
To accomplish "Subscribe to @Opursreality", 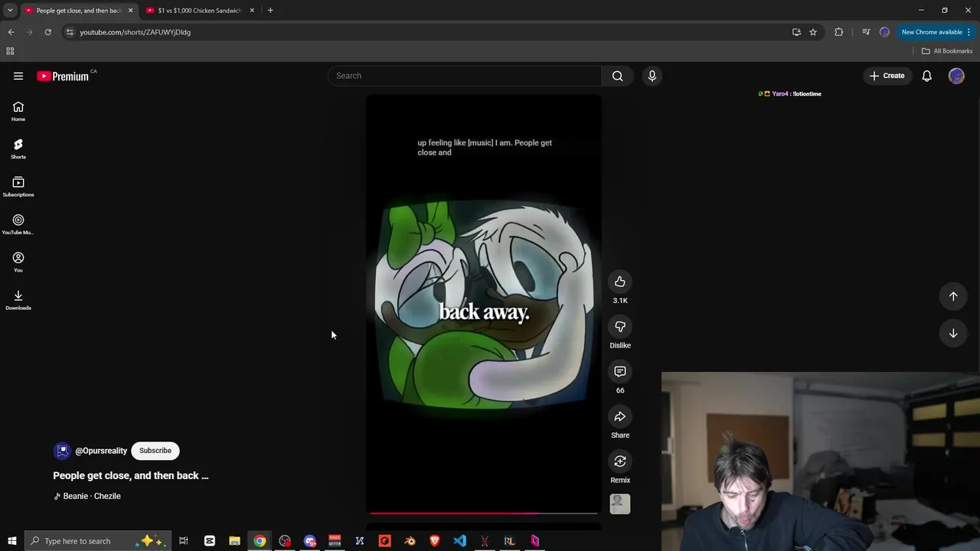I will 155,451.
